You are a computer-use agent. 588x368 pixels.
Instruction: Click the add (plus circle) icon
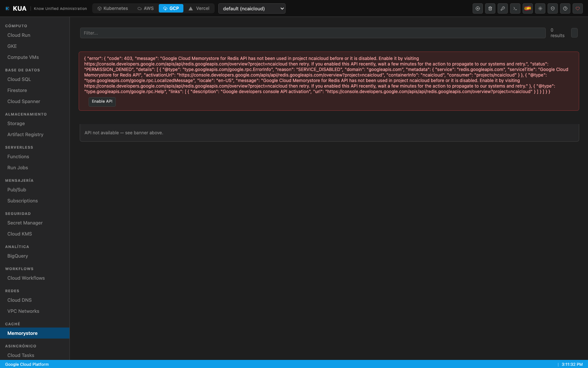478,8
